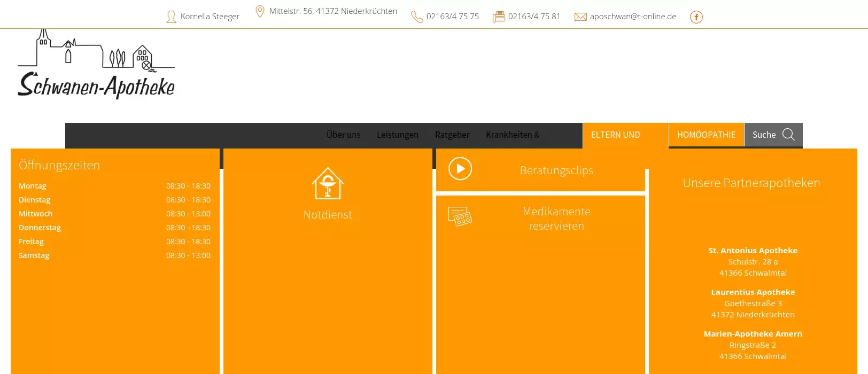This screenshot has width=868, height=374.
Task: Select the HOMÖOPATHIE tab
Action: 706,135
